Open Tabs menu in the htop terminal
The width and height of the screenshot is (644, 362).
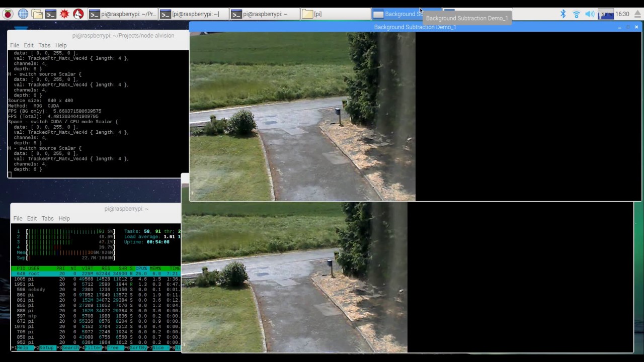(47, 218)
